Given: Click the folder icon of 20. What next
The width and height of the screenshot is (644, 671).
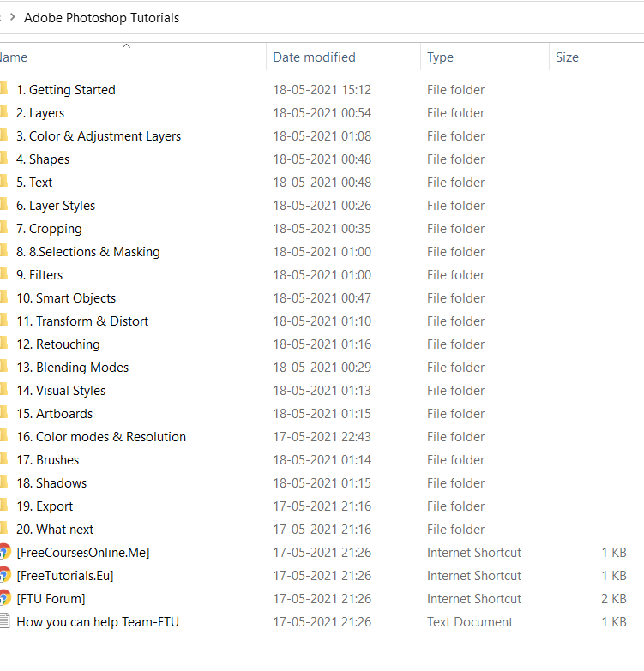Looking at the screenshot, I should tap(3, 528).
